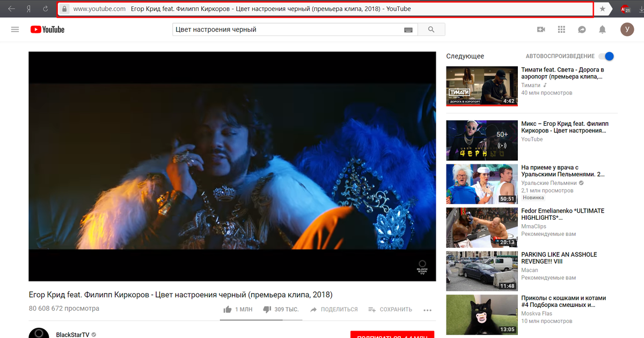The image size is (644, 338).
Task: Open BlackStarTV channel avatar
Action: [x=39, y=333]
